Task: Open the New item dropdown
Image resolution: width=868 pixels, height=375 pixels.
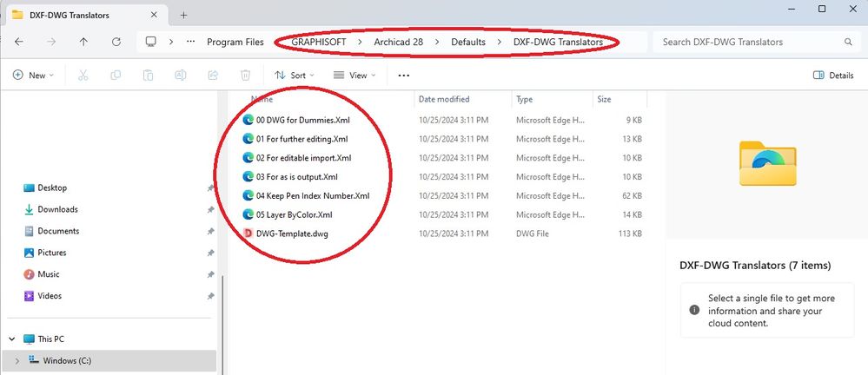Action: [33, 76]
